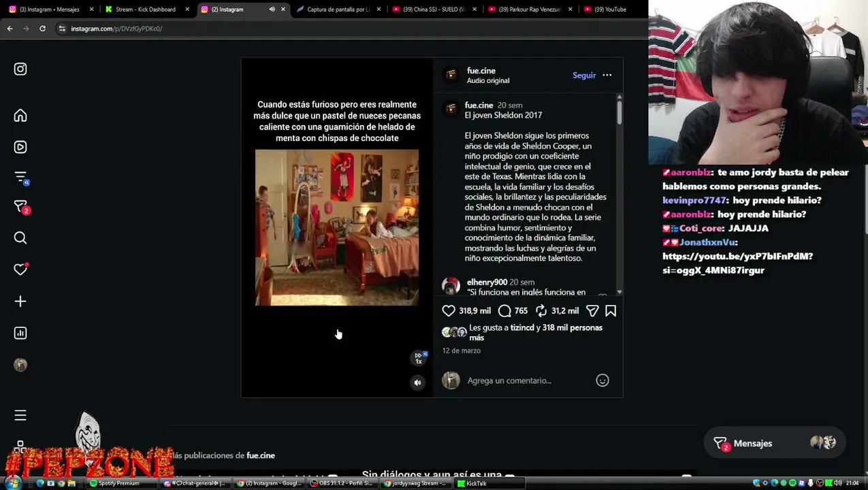
Task: Create new post plus icon
Action: tap(20, 301)
